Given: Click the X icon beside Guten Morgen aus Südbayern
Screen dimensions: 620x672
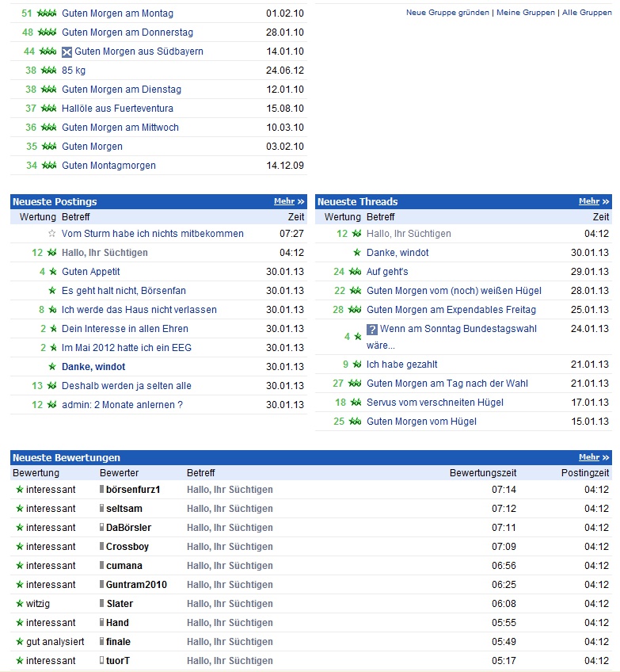Looking at the screenshot, I should point(67,52).
